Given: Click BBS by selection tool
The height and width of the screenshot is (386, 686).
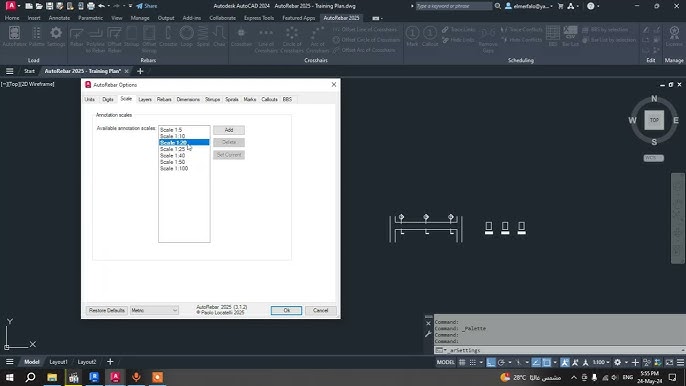Looking at the screenshot, I should coord(605,30).
